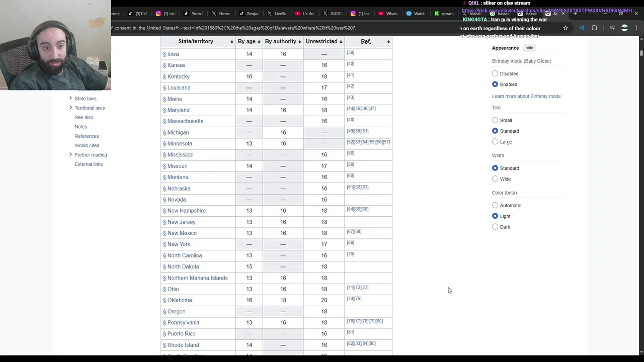
Task: Click the bookmark star icon in address bar
Action: 566,28
